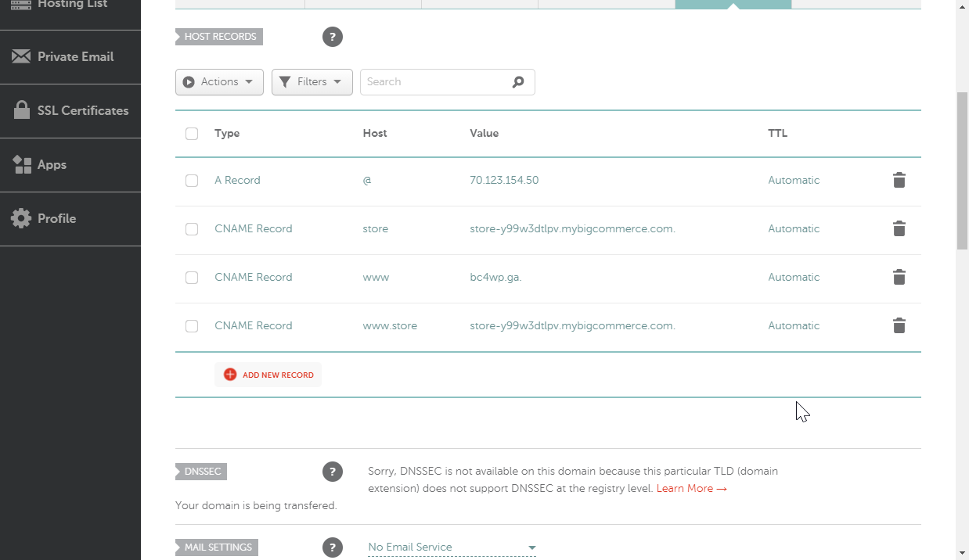
Task: Open the Actions dropdown
Action: pyautogui.click(x=219, y=82)
